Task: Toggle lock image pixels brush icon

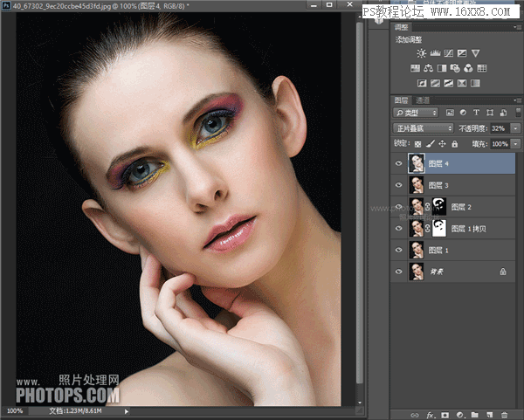Action: (431, 144)
